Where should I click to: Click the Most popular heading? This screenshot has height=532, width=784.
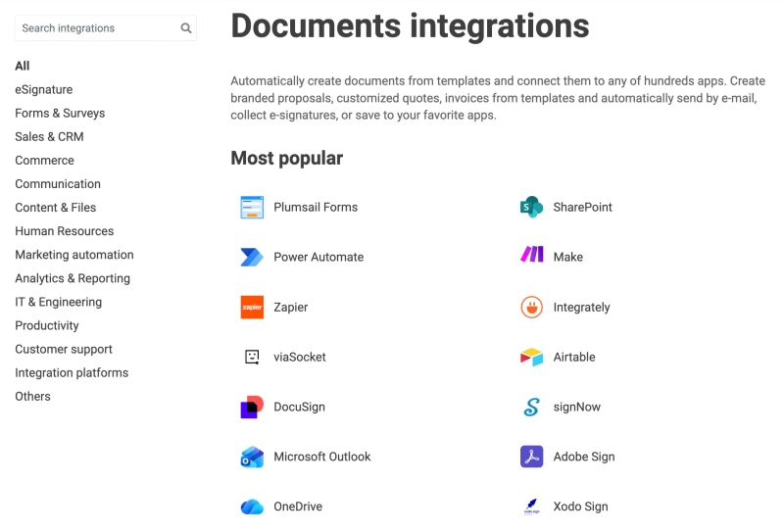[286, 158]
